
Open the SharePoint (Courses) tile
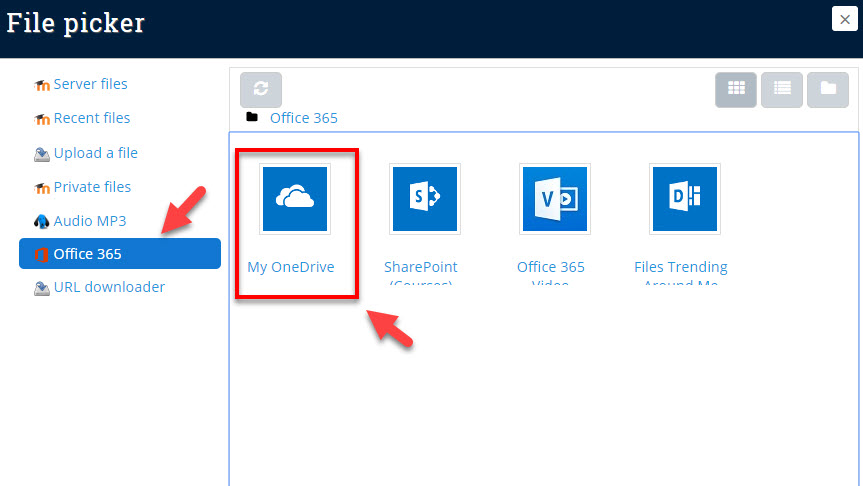click(425, 199)
